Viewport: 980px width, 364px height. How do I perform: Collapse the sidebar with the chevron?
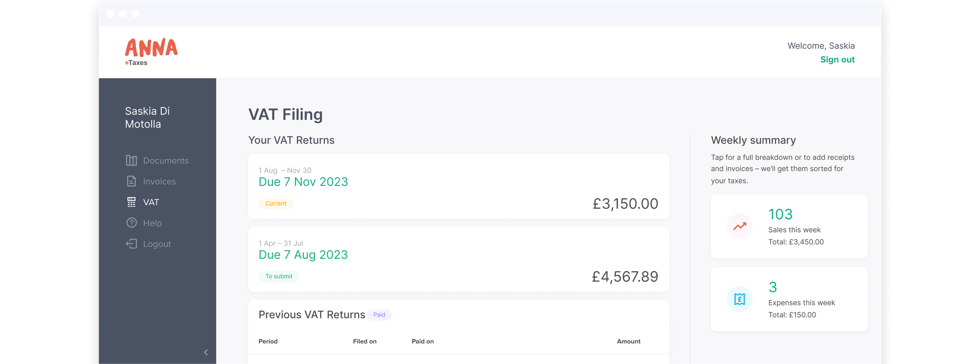[x=205, y=352]
